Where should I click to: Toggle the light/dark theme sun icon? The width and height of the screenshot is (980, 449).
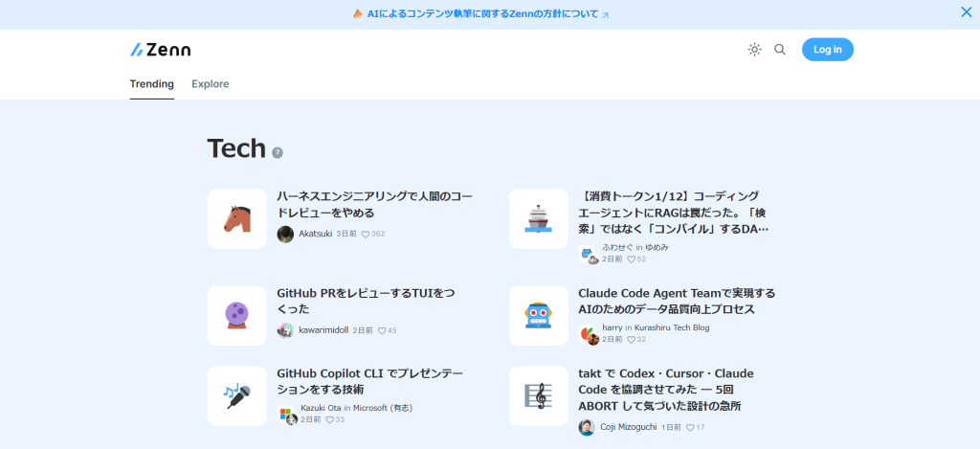[x=754, y=50]
